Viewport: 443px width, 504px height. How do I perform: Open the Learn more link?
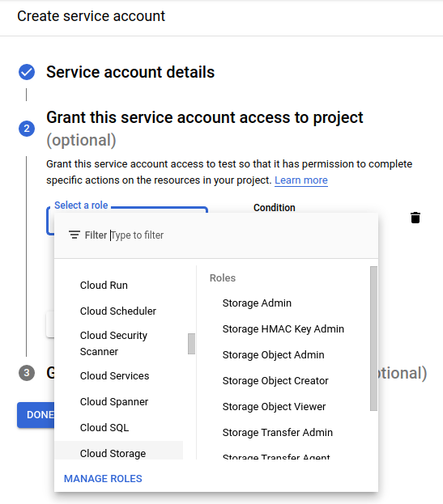coord(301,180)
